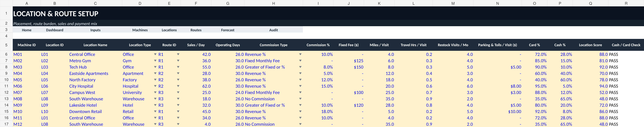Image resolution: width=644 pixels, height=127 pixels.
Task: Open Commission Type dropdown for Tech Hub row
Action: pos(300,67)
